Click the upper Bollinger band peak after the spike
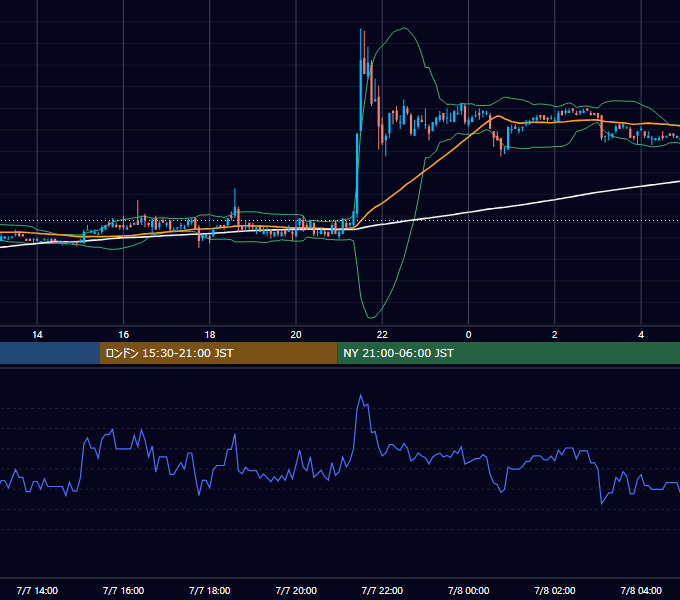This screenshot has width=680, height=600. pos(404,28)
